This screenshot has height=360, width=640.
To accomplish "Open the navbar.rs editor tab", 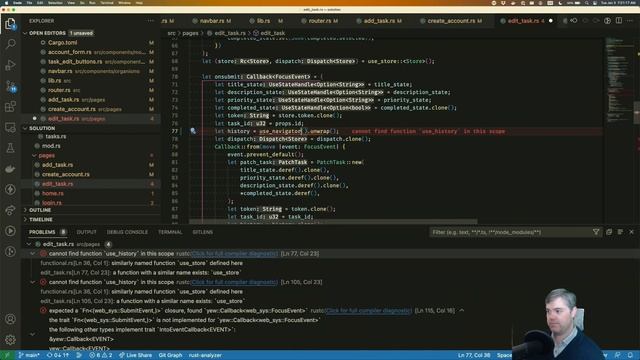I will tap(212, 21).
